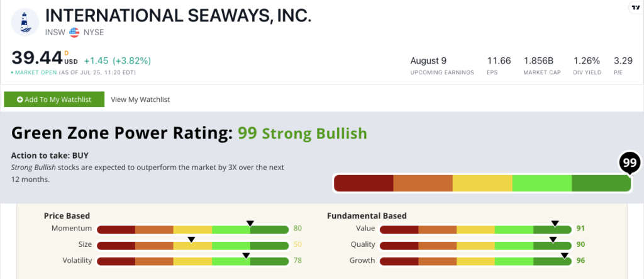Click the Growth bar pointer marker
Viewport: 644px width, 279px height.
(565, 256)
